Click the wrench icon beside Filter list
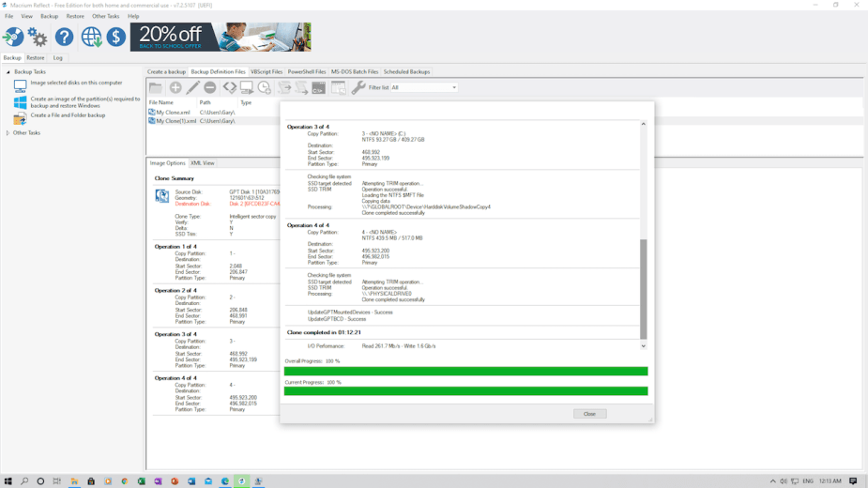868x488 pixels. (358, 87)
